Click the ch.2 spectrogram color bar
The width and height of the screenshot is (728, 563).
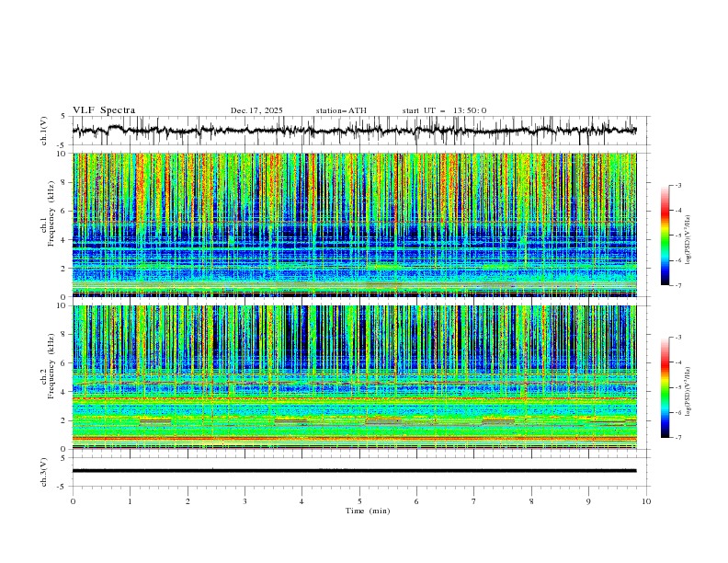pos(665,387)
